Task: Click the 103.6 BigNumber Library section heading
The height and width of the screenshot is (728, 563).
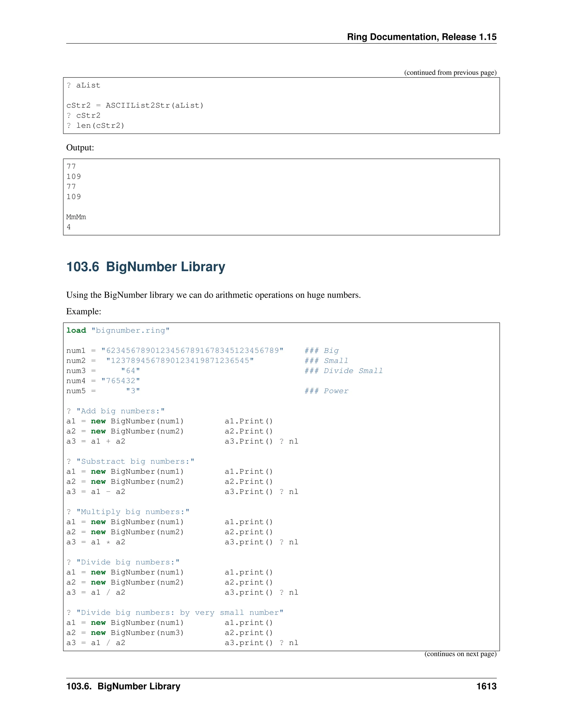Action: (145, 267)
